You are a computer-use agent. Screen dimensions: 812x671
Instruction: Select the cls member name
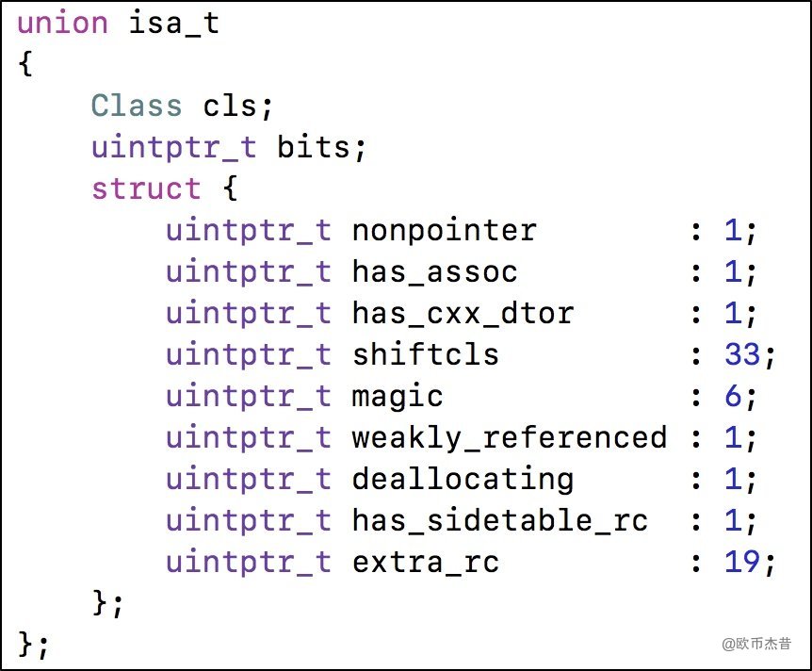point(230,105)
